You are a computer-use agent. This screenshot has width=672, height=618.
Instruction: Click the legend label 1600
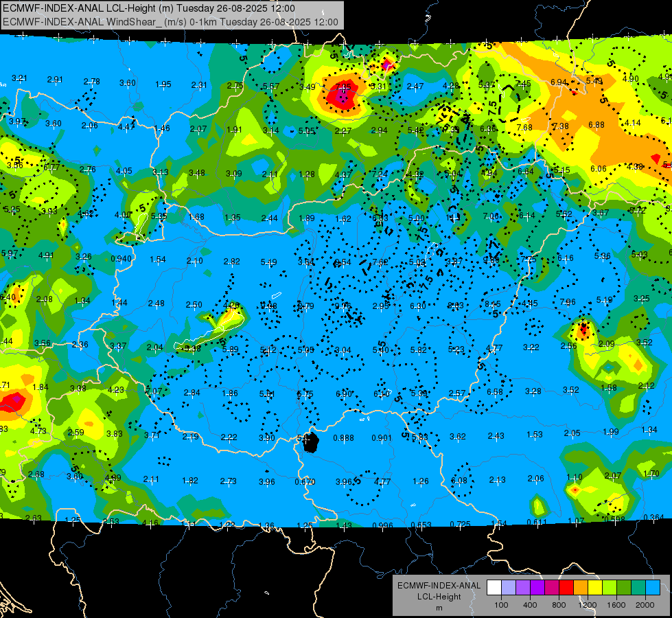(x=616, y=605)
